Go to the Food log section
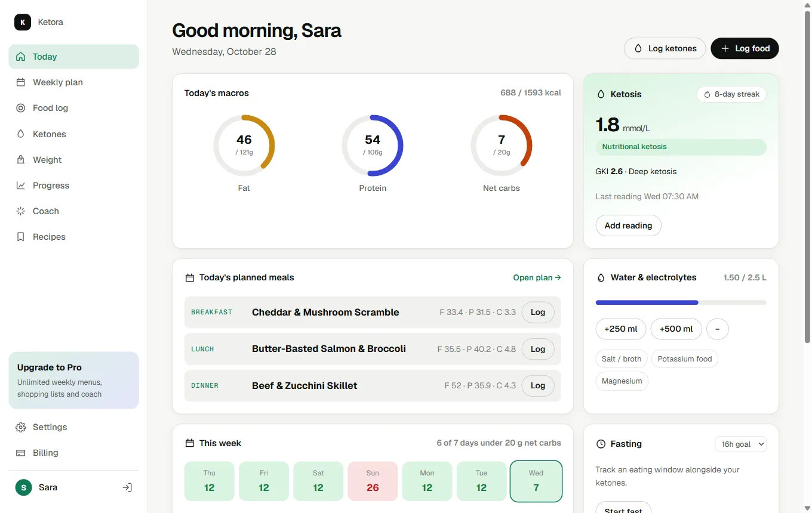The image size is (812, 513). [74, 108]
